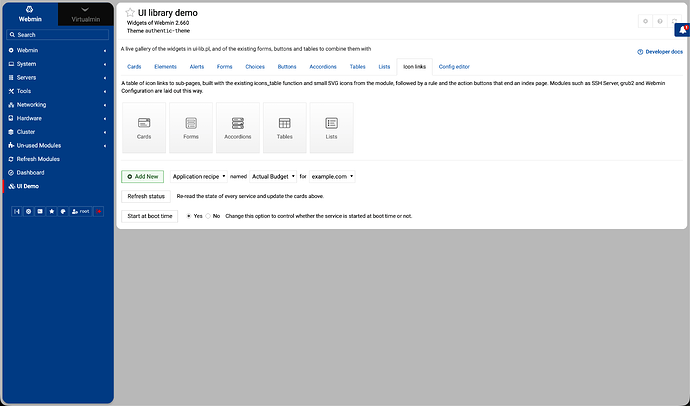The width and height of the screenshot is (690, 406).
Task: Switch to the Lists tab
Action: coord(384,67)
